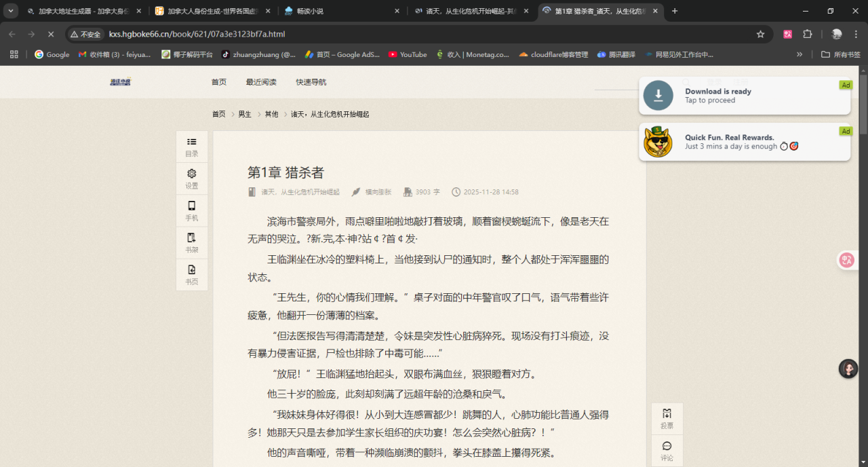The height and width of the screenshot is (467, 868).
Task: Expand hidden bookmarks with the chevron
Action: click(x=800, y=55)
